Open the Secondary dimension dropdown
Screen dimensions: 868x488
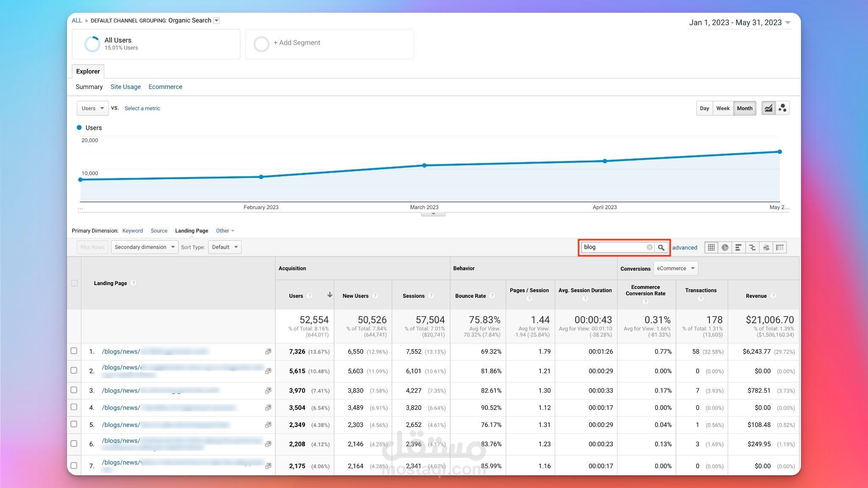pos(145,247)
